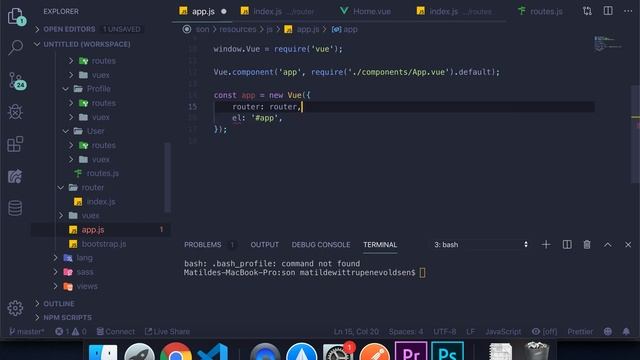
Task: Start Live Share from status bar
Action: 167,331
